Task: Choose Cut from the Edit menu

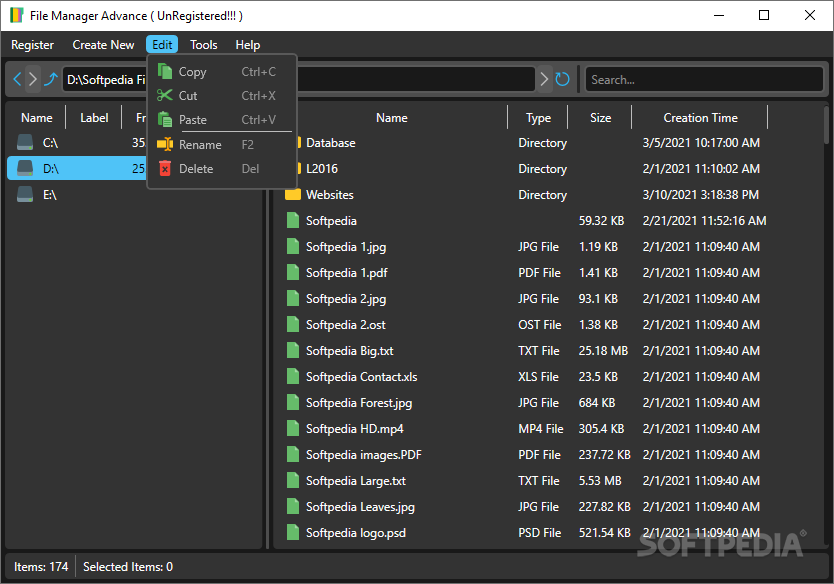Action: tap(222, 95)
